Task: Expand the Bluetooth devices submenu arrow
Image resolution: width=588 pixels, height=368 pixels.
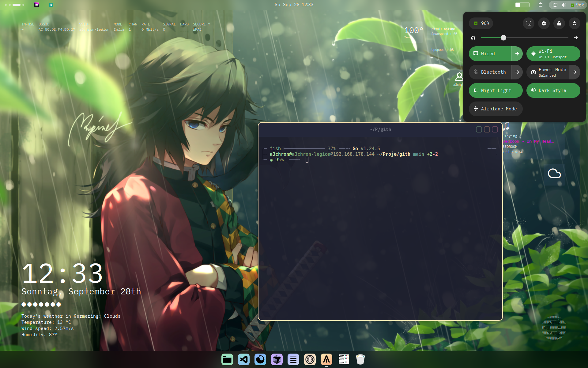Action: (517, 72)
